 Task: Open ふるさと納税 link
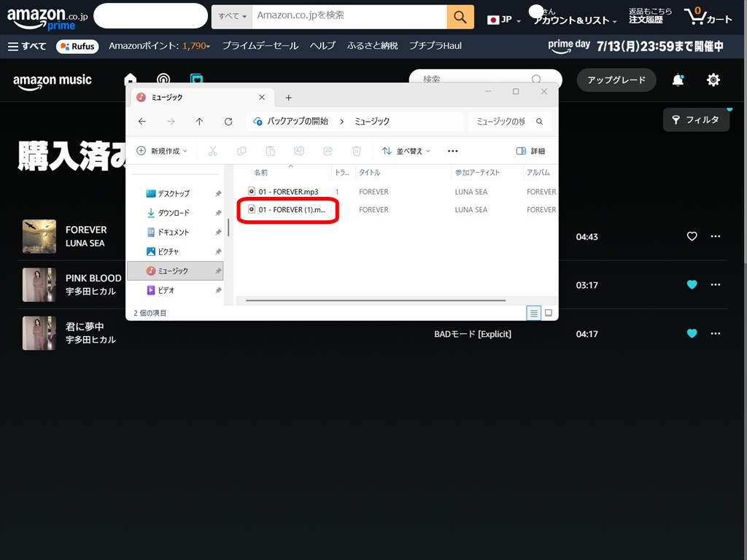[x=373, y=46]
